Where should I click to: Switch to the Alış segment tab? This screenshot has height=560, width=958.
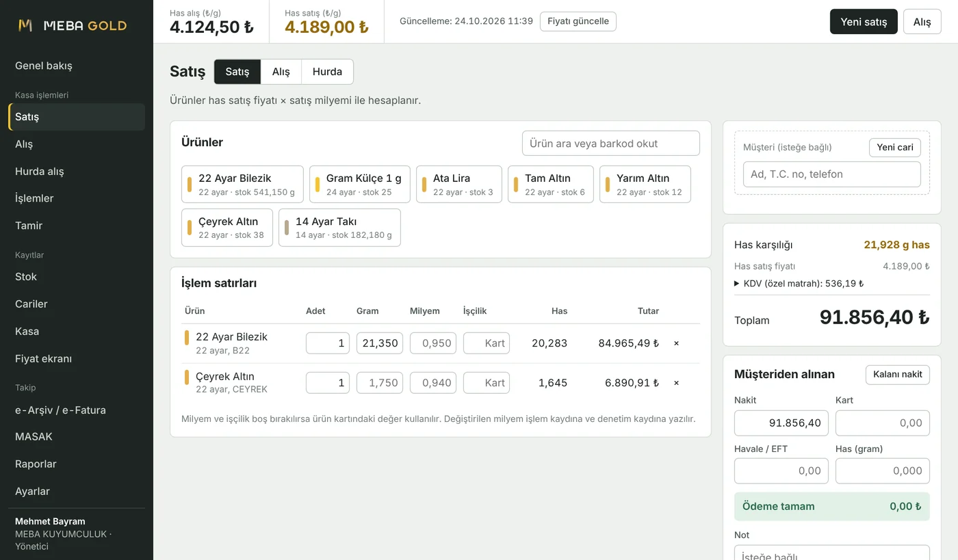[281, 72]
